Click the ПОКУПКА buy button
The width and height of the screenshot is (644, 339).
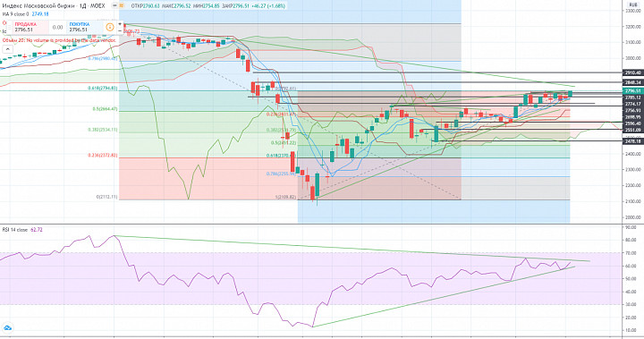point(85,27)
